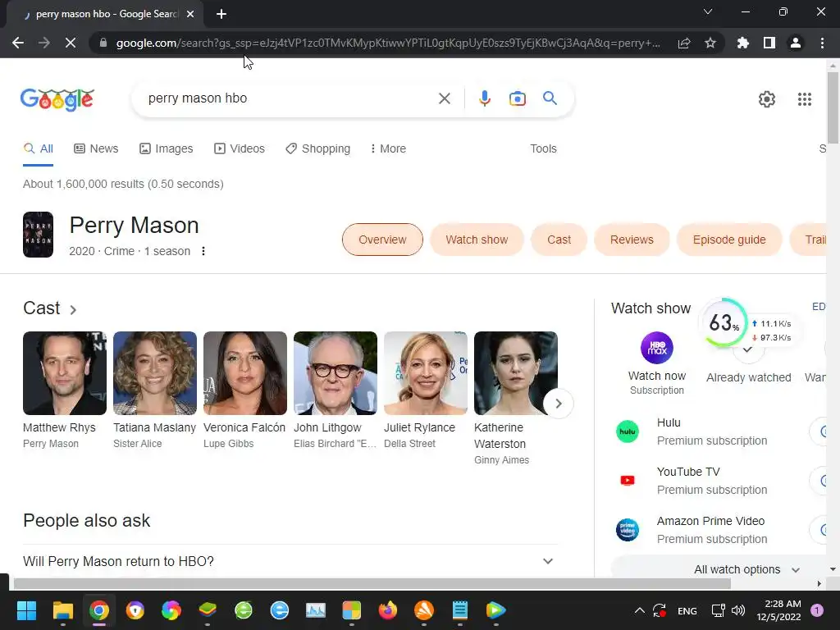Clear the search box text
The width and height of the screenshot is (840, 630).
click(x=444, y=98)
